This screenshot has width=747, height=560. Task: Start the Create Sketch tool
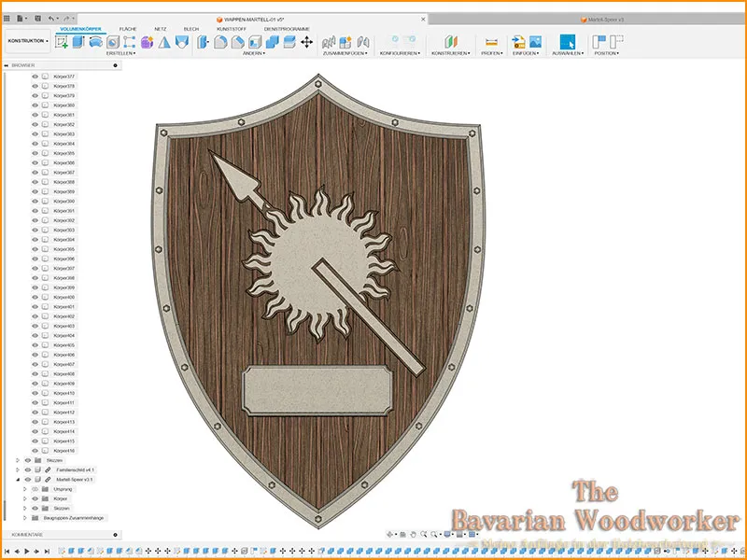coord(62,42)
